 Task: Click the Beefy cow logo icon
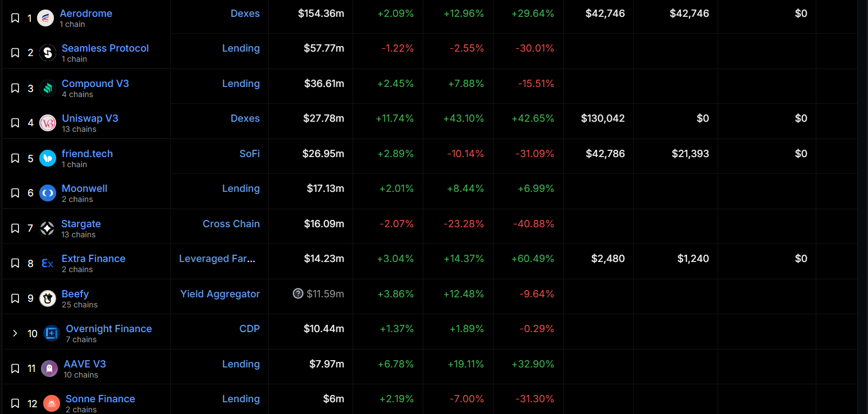click(48, 298)
